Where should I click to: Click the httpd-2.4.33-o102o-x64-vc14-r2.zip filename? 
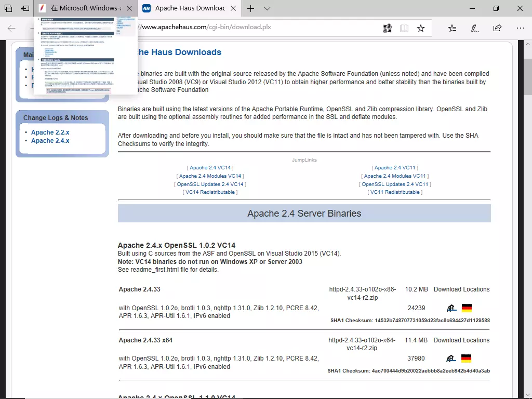point(362,344)
